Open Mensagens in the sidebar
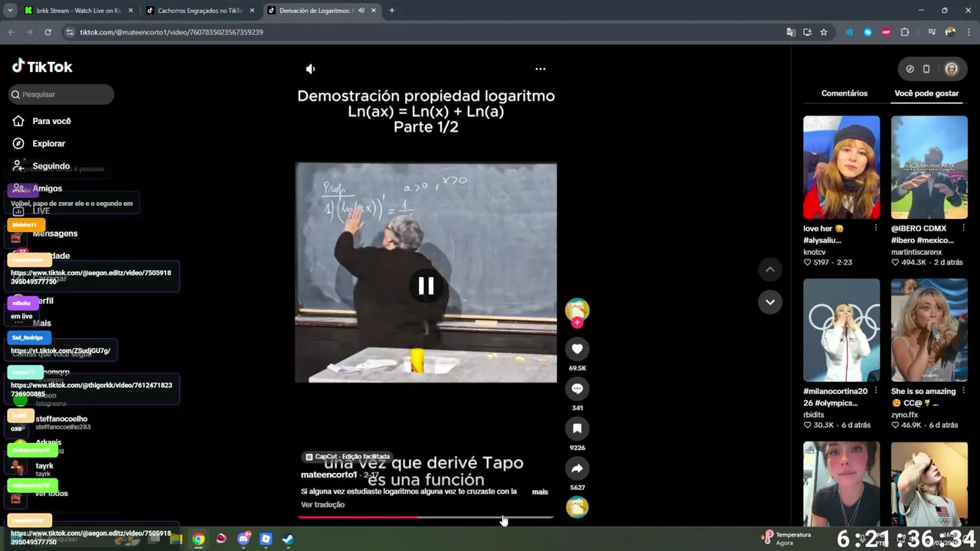Screen dimensions: 980x551 pyautogui.click(x=54, y=233)
